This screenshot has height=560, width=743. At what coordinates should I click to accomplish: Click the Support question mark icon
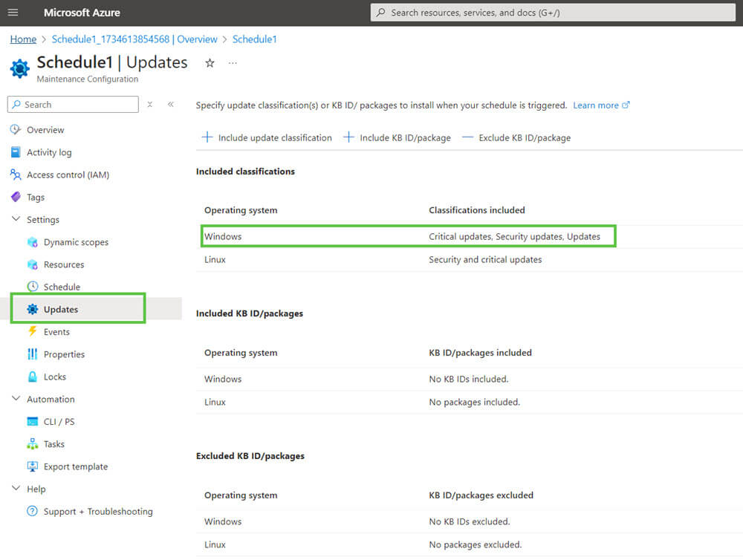pos(32,511)
